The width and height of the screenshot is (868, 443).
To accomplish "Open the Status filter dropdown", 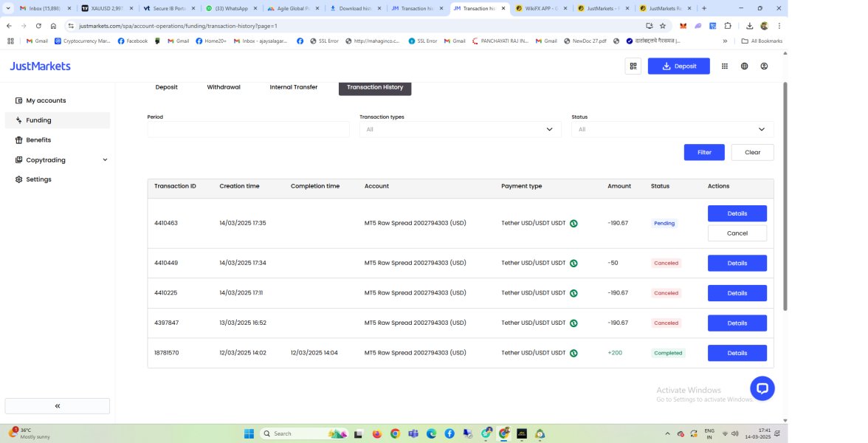I will click(672, 129).
